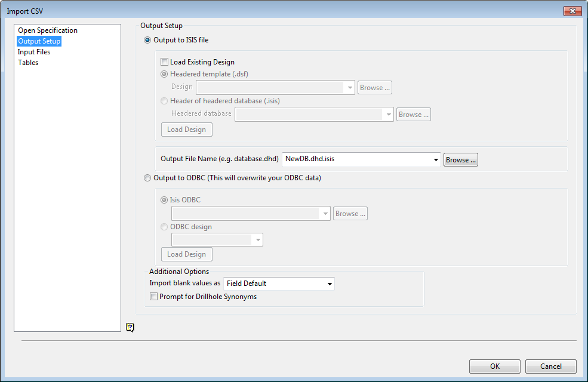Choose the Isis ODBC radio button
Image resolution: width=588 pixels, height=382 pixels.
click(x=164, y=200)
